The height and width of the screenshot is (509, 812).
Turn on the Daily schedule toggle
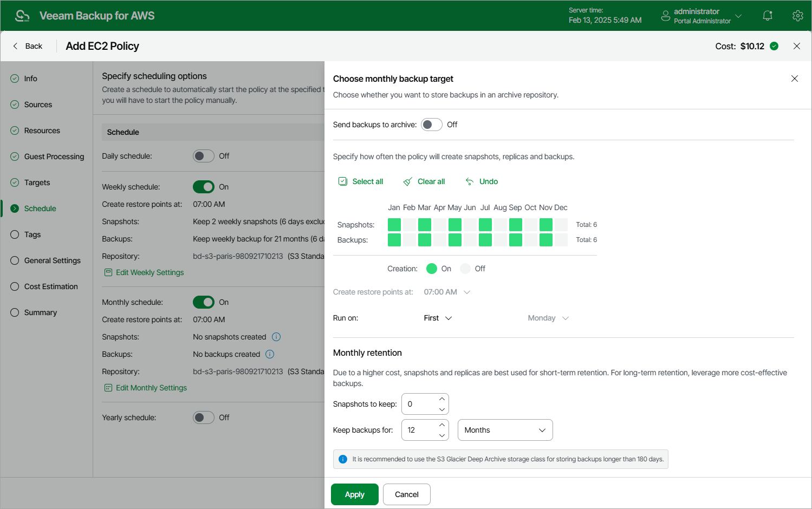tap(204, 156)
